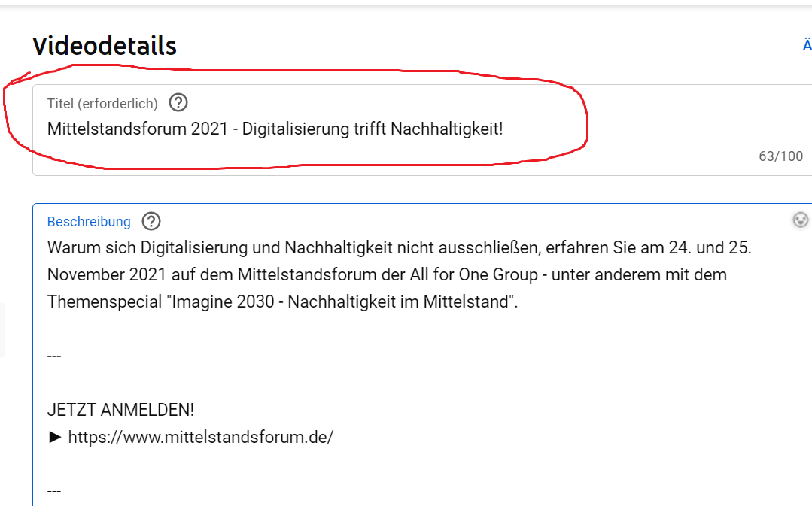This screenshot has width=812, height=506.
Task: Click the first --- separator line
Action: pyautogui.click(x=54, y=356)
